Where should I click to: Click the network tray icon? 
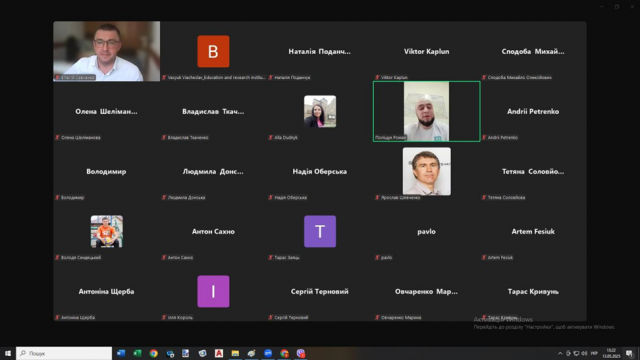click(x=576, y=353)
